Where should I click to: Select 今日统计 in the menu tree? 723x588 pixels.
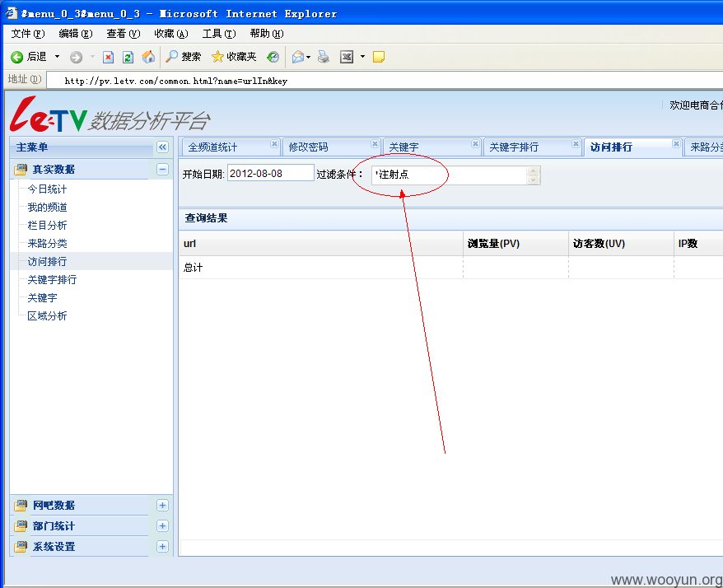[47, 189]
